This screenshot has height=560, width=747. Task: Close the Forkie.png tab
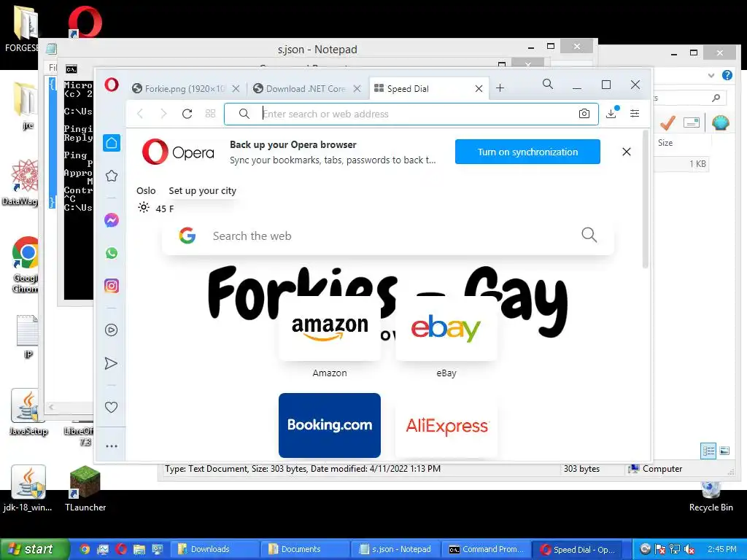[x=236, y=88]
